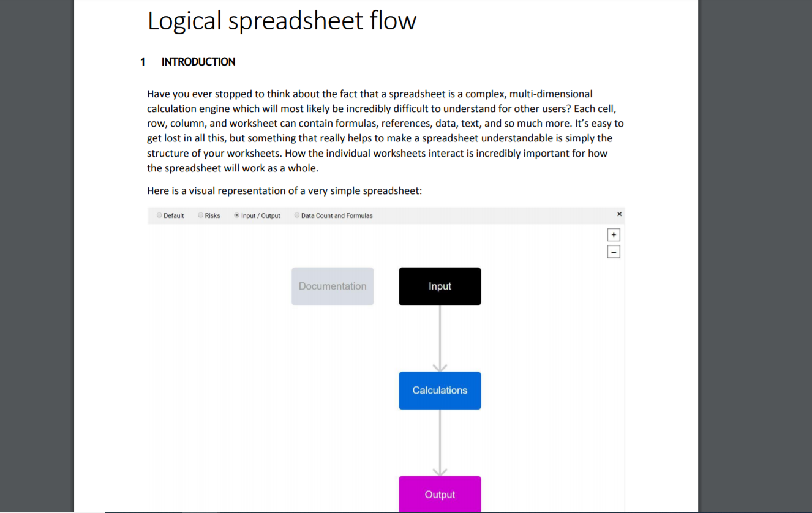Select the magenta Output node
812x513 pixels.
pos(440,494)
